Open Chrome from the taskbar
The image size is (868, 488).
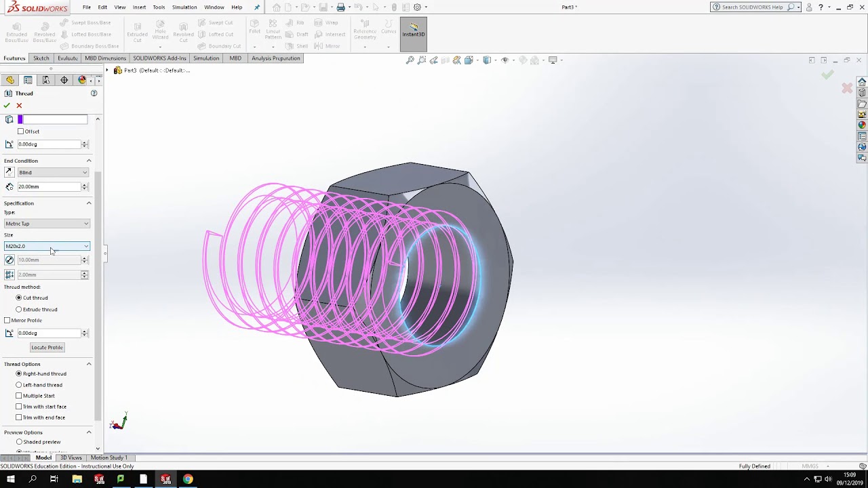188,479
